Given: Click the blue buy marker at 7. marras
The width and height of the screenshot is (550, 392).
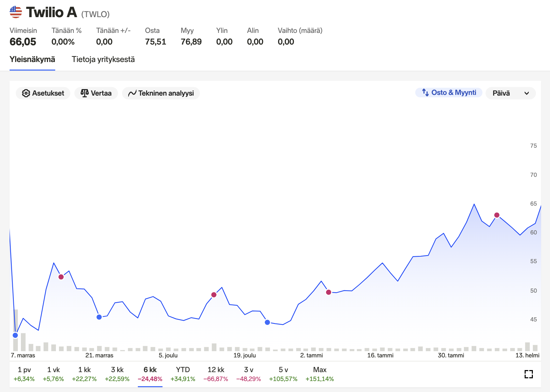Looking at the screenshot, I should (15, 335).
